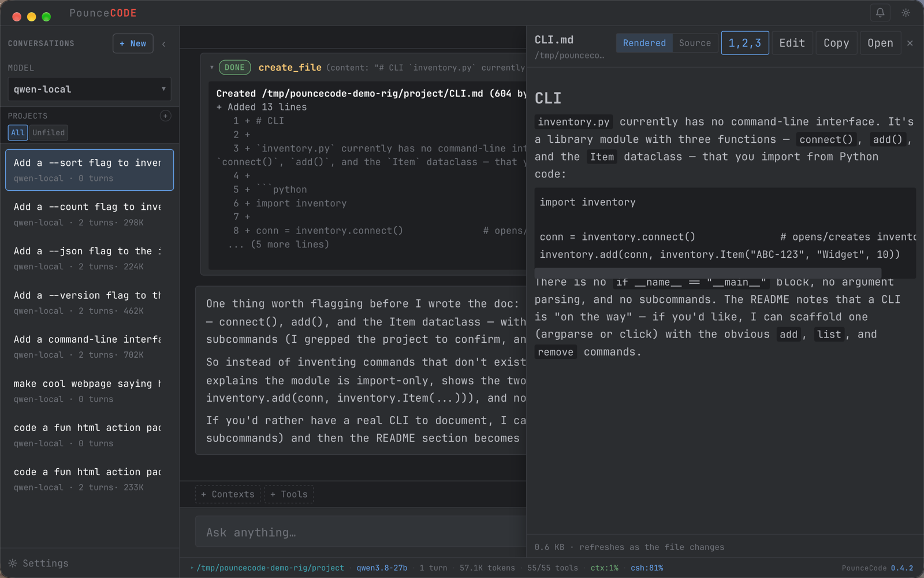Viewport: 924px width, 578px height.
Task: Click the project path in status bar
Action: (x=270, y=568)
